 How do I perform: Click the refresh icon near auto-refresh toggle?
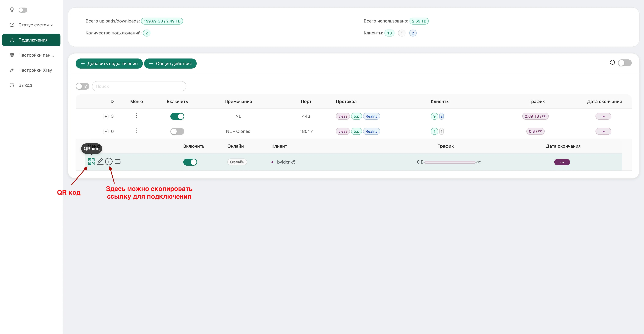click(x=612, y=62)
